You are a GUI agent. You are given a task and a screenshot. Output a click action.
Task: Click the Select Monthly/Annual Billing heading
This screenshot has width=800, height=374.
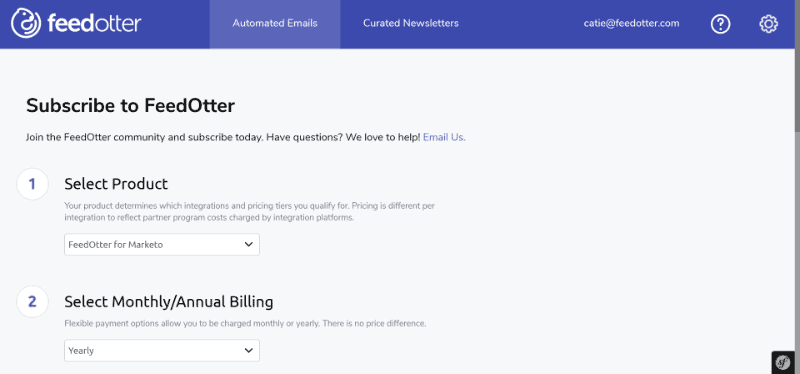pos(169,302)
